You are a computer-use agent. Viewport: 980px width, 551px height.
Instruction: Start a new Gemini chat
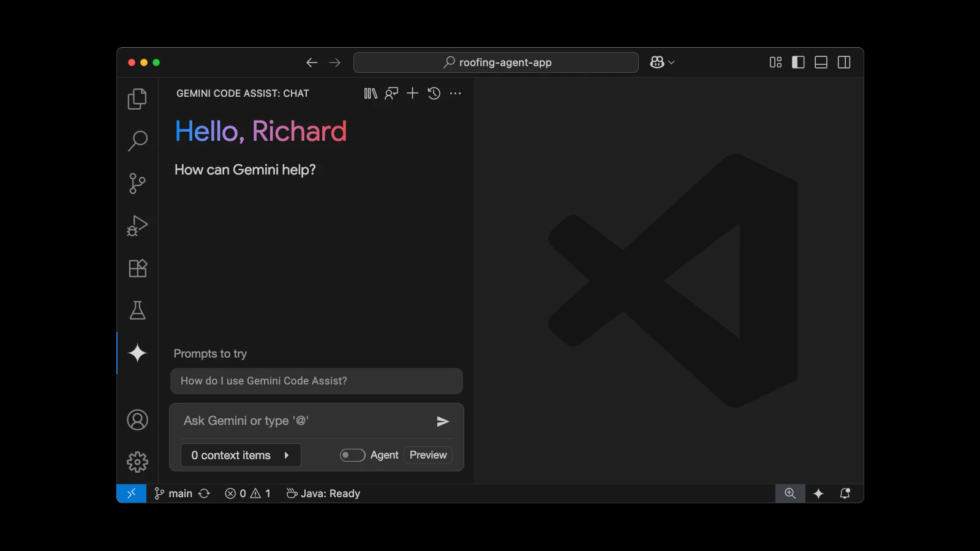pyautogui.click(x=413, y=93)
